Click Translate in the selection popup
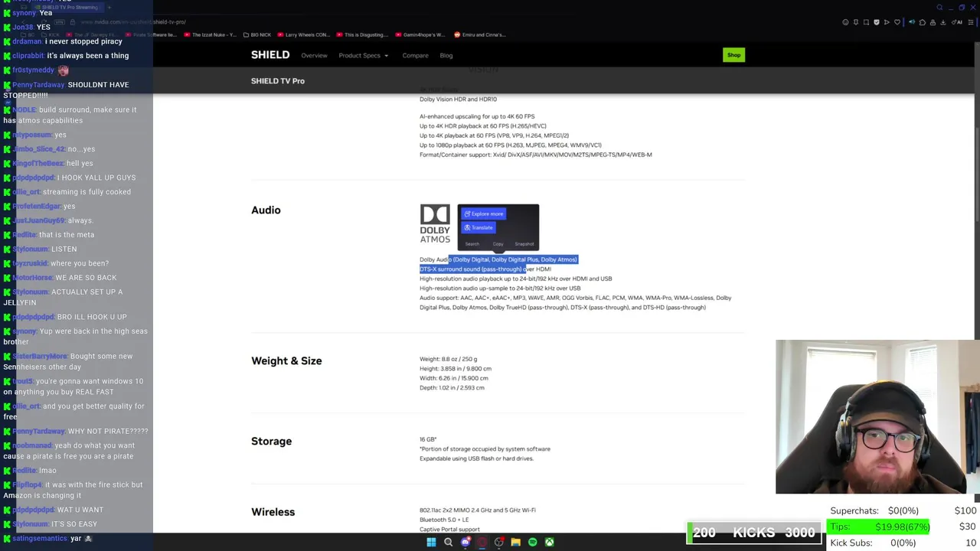 tap(479, 227)
